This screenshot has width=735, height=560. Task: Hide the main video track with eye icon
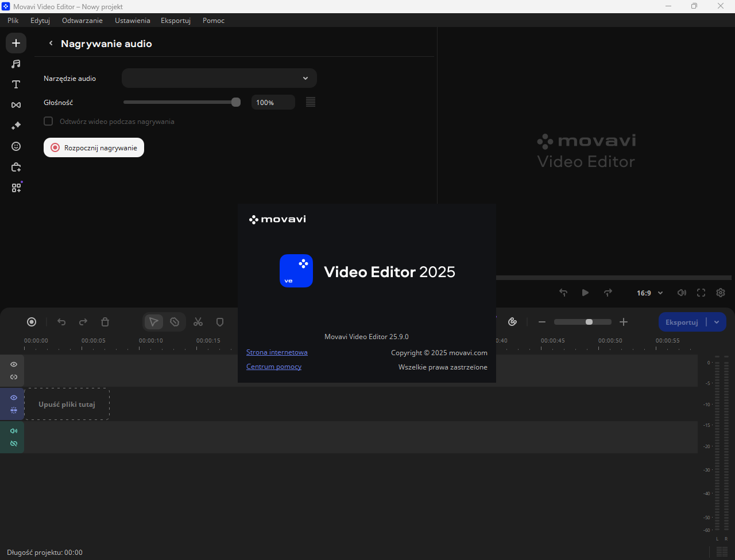(14, 398)
